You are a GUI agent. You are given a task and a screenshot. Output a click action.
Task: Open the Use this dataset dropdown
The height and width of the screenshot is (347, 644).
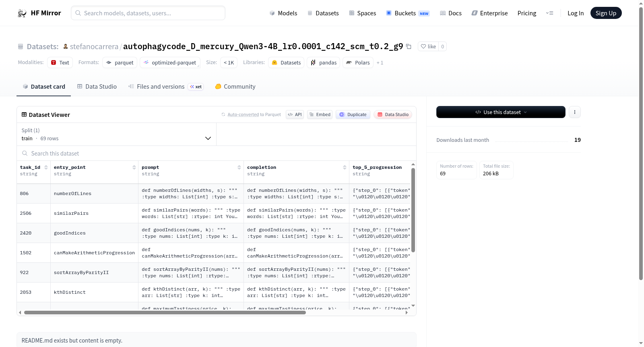click(x=501, y=112)
